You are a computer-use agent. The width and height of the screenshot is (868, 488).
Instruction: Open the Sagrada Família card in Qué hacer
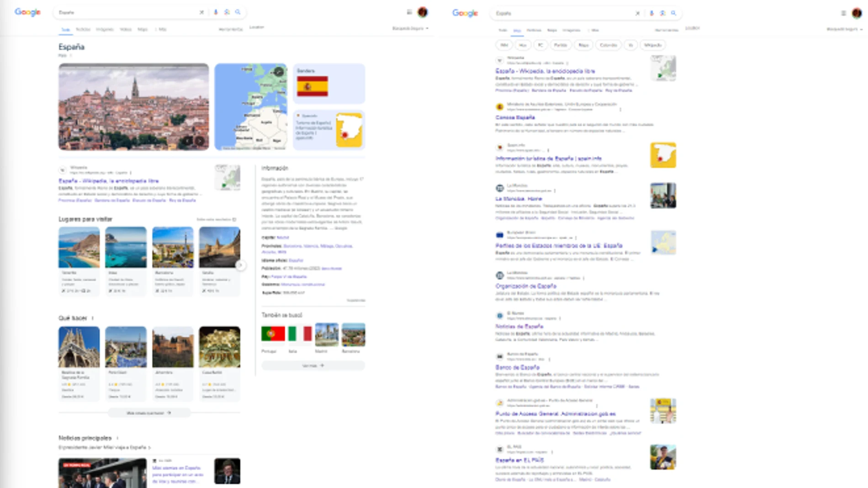(x=79, y=363)
